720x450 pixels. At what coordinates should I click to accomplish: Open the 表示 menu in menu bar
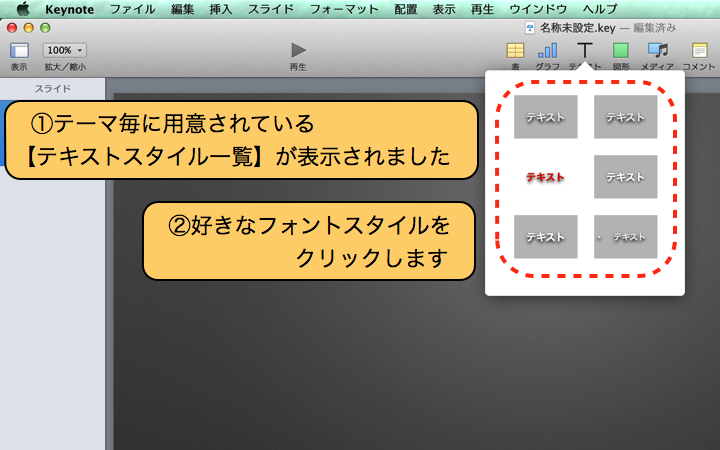tap(444, 9)
